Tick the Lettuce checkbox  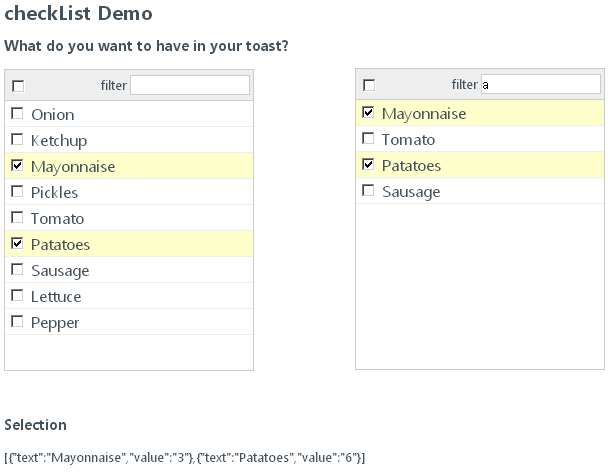tap(17, 295)
